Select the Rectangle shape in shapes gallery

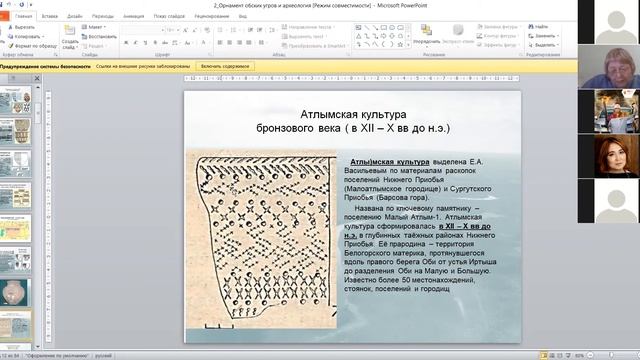coord(384,28)
